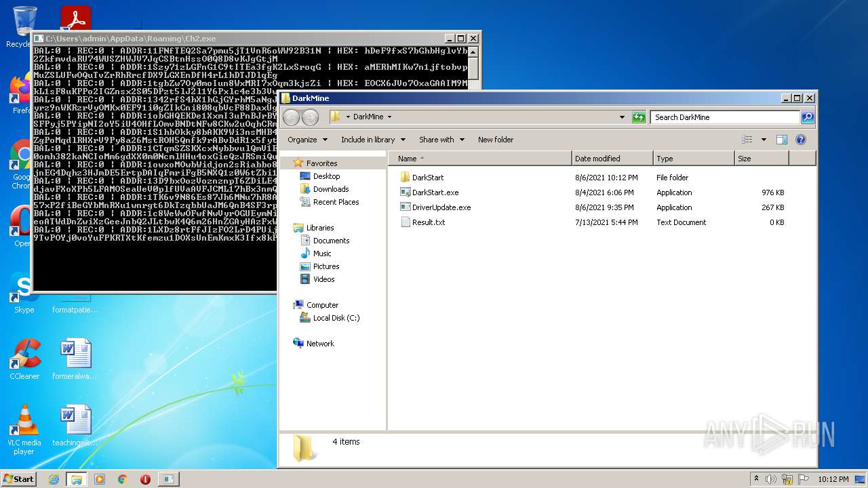868x488 pixels.
Task: Open the Organize dropdown menu
Action: (307, 140)
